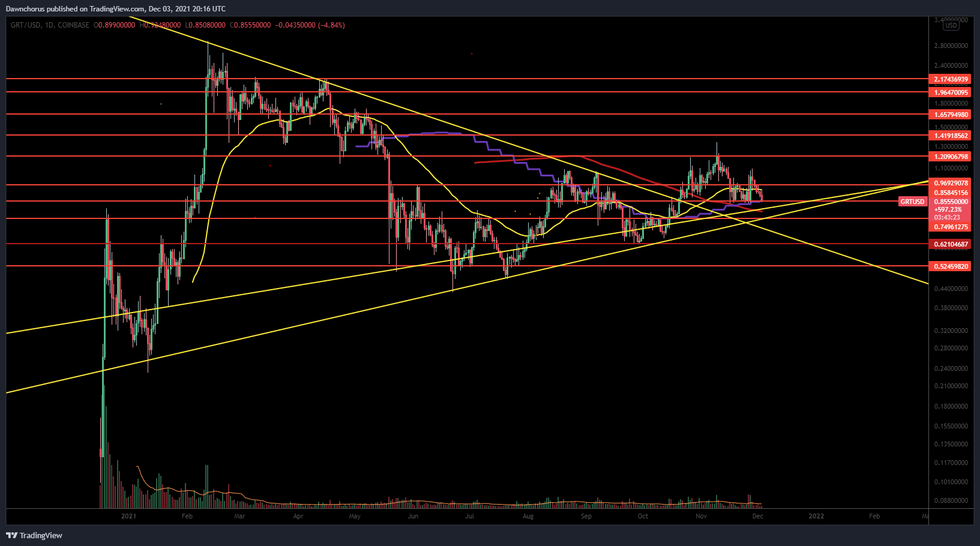Viewport: 980px width, 546px height.
Task: Click the 2022 label on the time axis
Action: pos(816,516)
